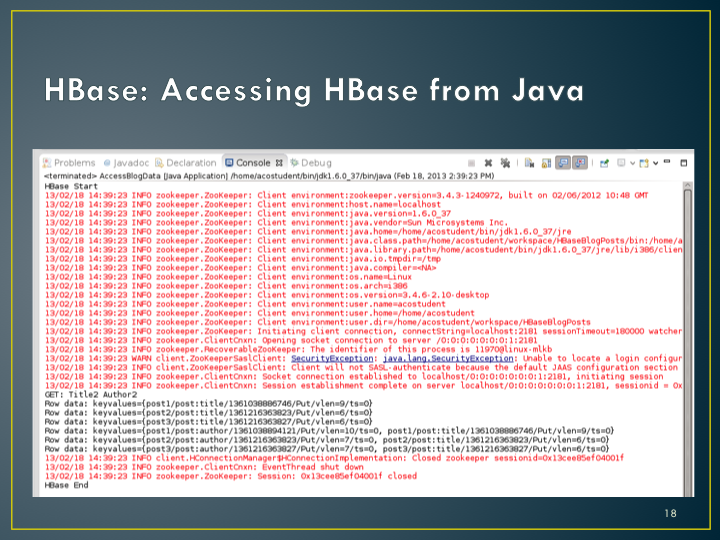Click the zookeeper.version=3.4.3-1240972 log line
This screenshot has height=540, width=720.
[x=346, y=196]
